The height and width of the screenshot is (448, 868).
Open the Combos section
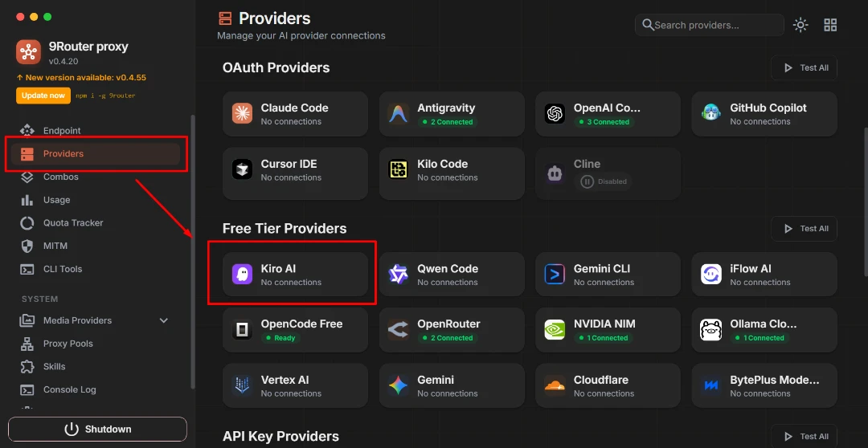(x=95, y=177)
